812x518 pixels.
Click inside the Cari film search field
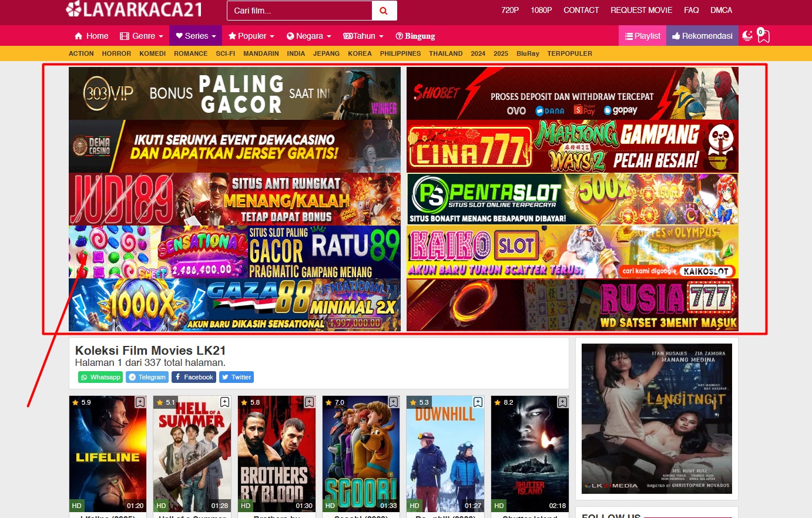coord(300,11)
